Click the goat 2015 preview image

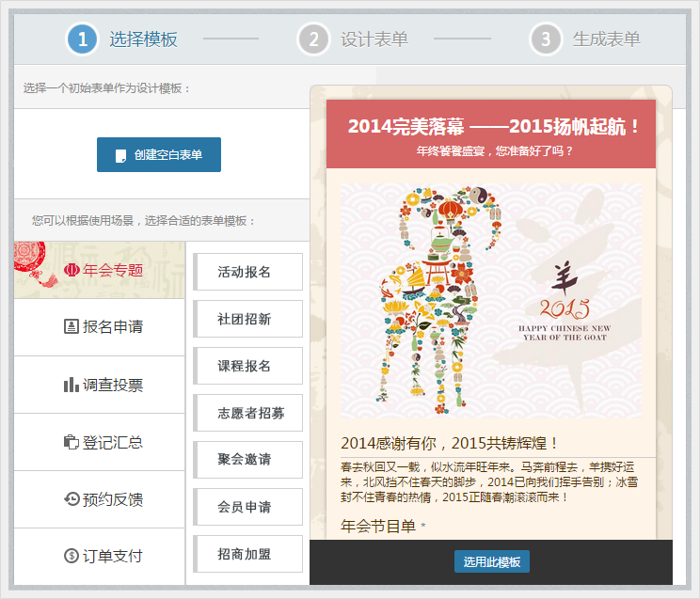pyautogui.click(x=491, y=300)
